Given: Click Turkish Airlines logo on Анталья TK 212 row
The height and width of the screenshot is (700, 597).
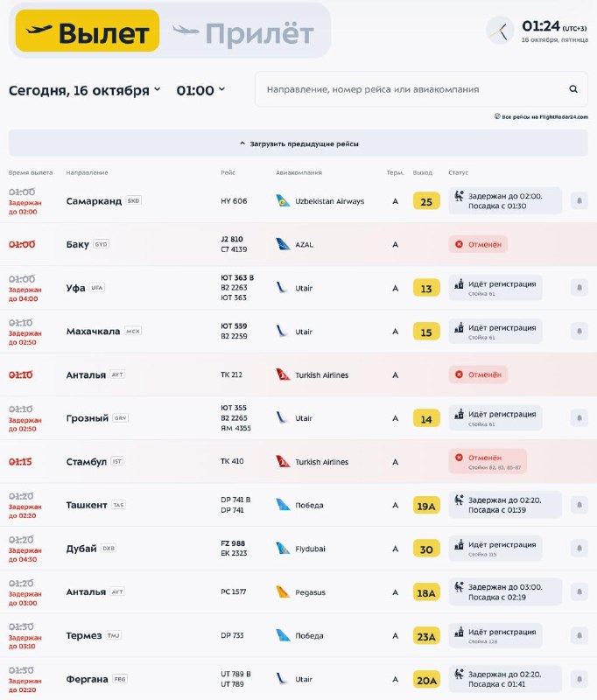Looking at the screenshot, I should (283, 374).
